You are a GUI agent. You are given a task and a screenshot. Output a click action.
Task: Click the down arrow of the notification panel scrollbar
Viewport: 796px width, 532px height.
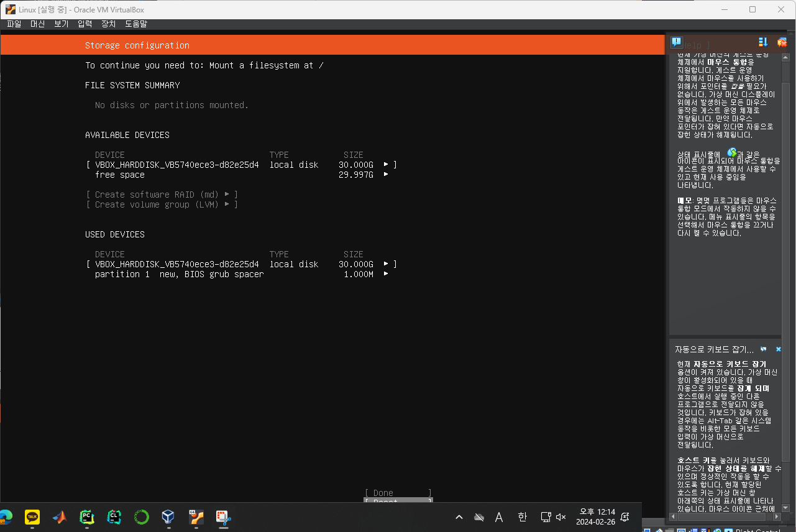point(785,508)
